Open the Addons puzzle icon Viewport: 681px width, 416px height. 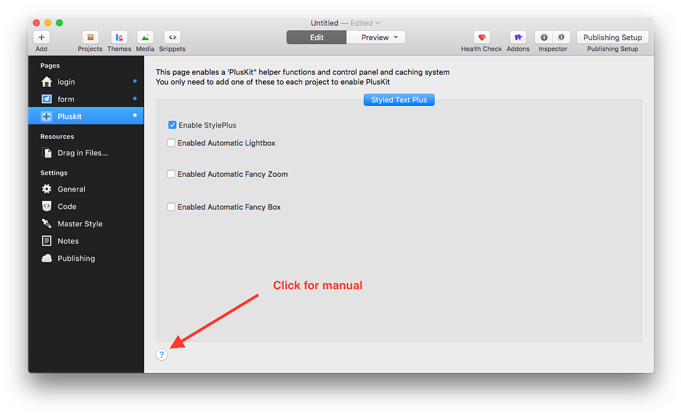518,37
